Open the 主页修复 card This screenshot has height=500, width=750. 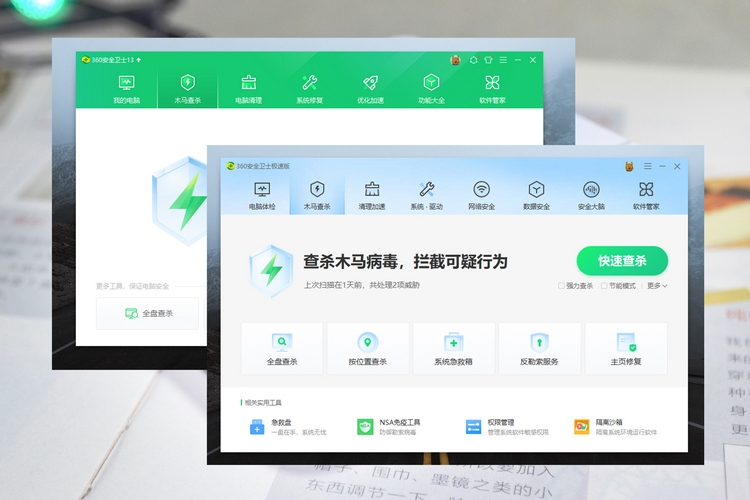point(626,348)
